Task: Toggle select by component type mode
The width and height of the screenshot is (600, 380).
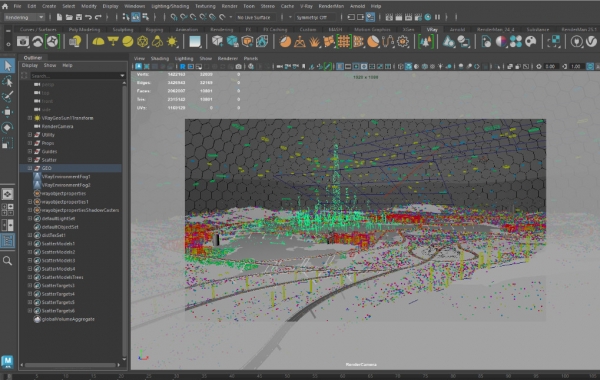Action: pos(145,17)
